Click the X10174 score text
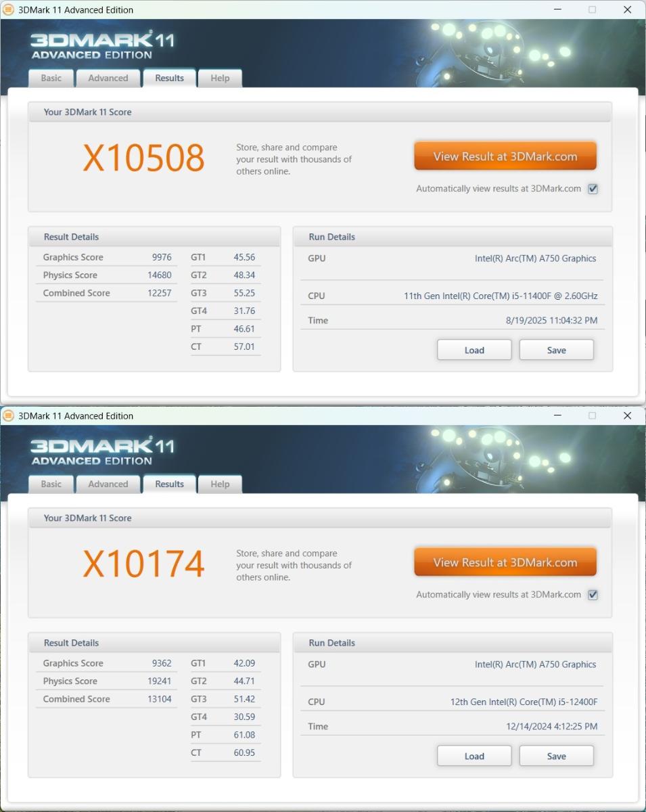This screenshot has width=646, height=812. pyautogui.click(x=143, y=564)
